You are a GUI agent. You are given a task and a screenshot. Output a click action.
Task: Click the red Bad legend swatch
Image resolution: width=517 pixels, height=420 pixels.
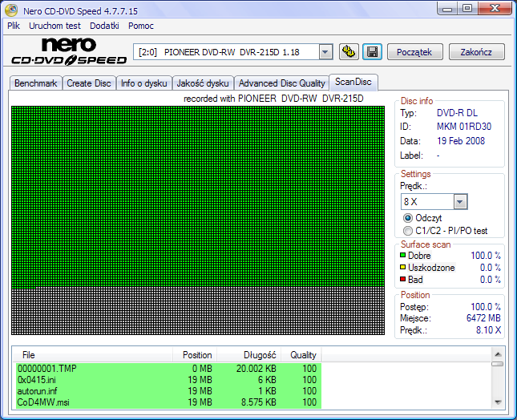402,279
